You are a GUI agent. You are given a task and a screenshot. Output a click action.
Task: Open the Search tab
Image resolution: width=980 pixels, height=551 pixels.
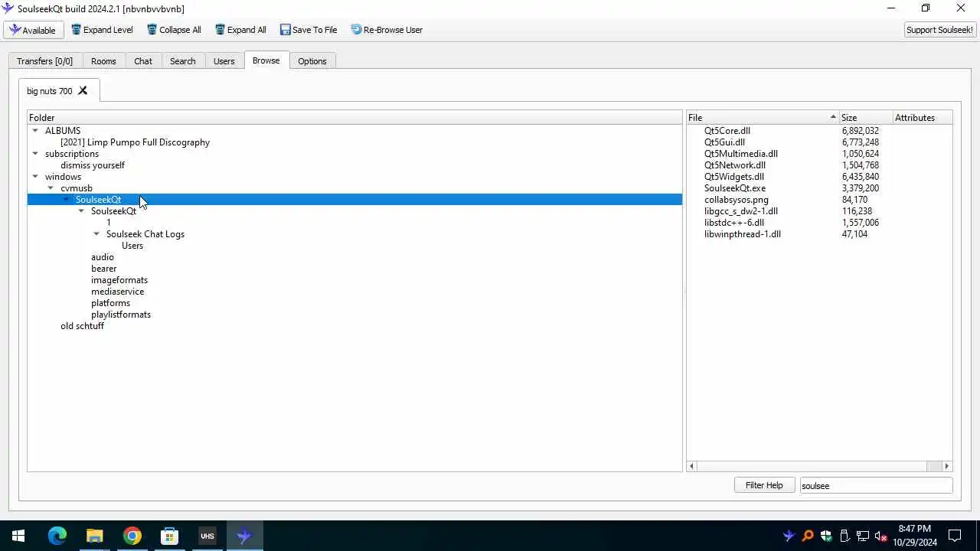(x=182, y=61)
